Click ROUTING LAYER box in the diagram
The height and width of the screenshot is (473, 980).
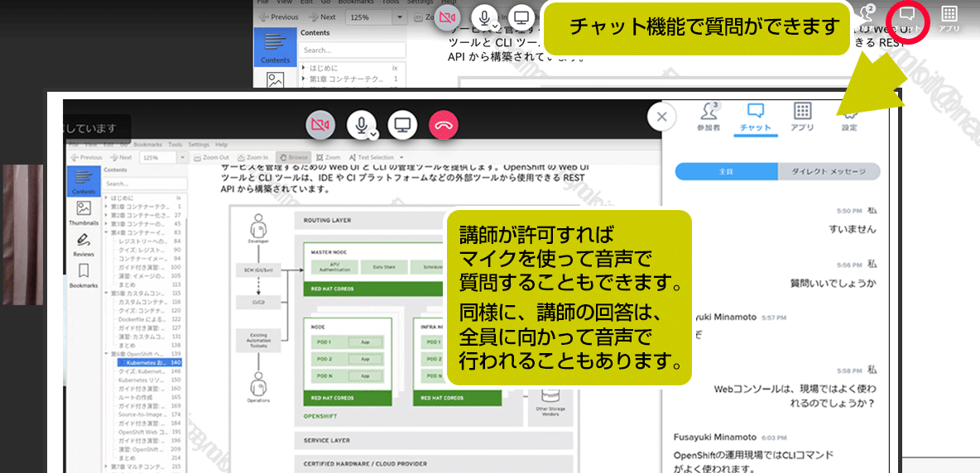[433, 220]
